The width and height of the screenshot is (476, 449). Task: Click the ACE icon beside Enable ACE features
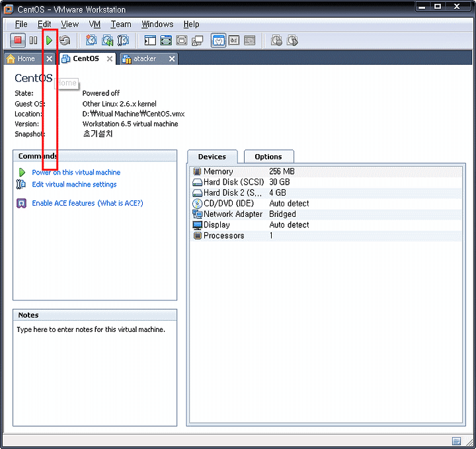(21, 203)
